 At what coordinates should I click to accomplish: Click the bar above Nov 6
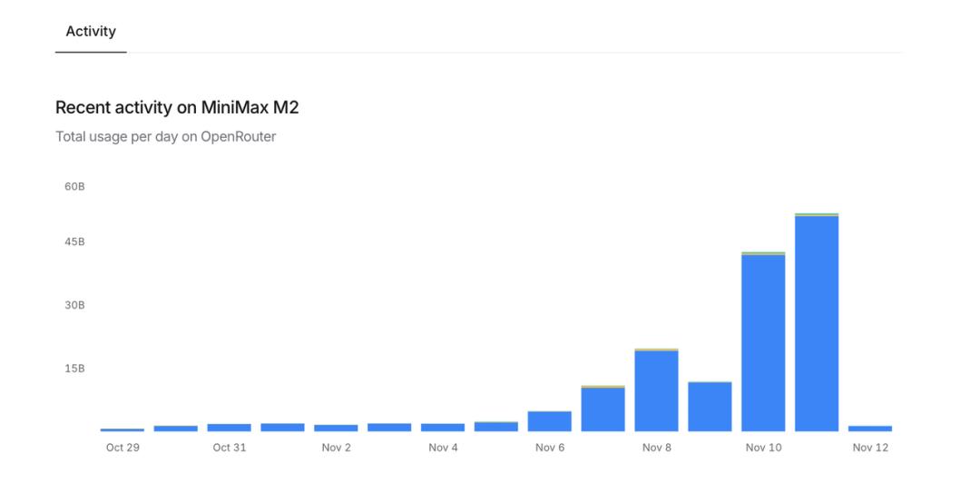click(x=550, y=421)
